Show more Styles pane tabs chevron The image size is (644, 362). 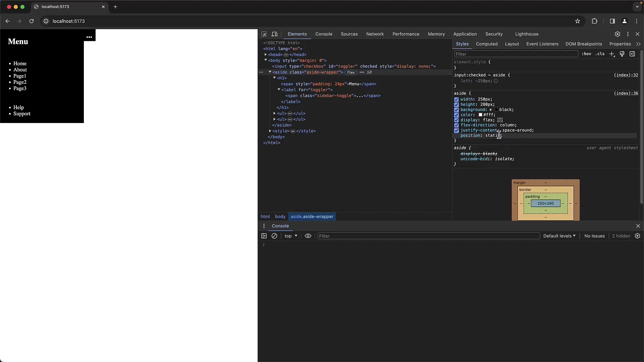click(638, 44)
